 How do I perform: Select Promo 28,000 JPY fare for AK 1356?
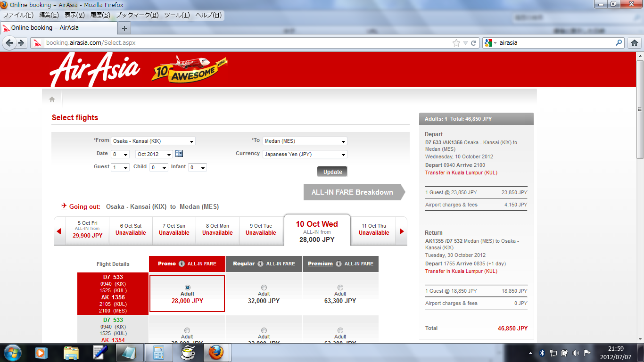[188, 287]
